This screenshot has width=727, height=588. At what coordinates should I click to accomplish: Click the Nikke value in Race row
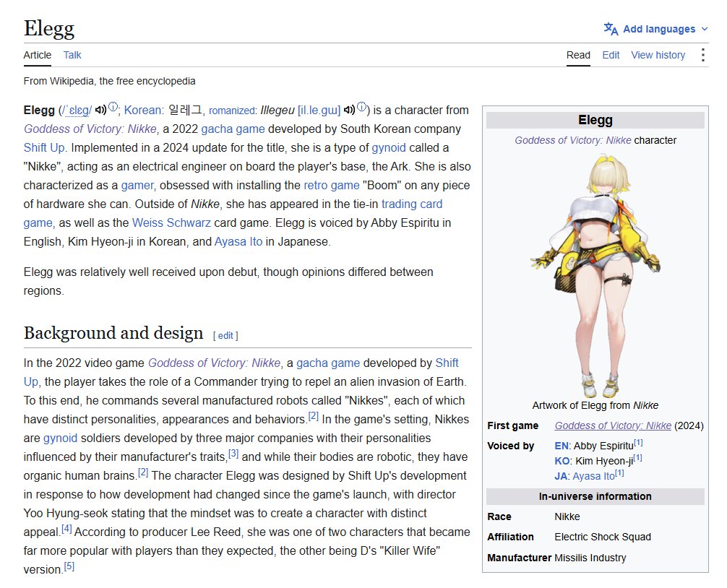[x=567, y=516]
